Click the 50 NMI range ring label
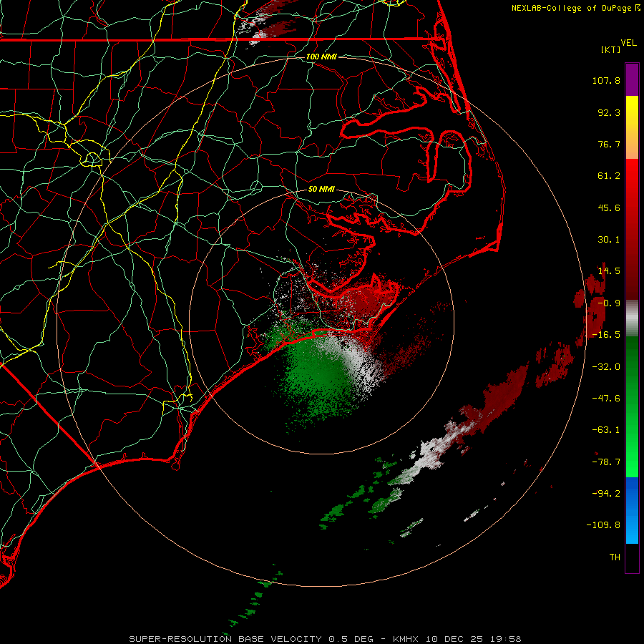The width and height of the screenshot is (644, 644). pyautogui.click(x=321, y=189)
